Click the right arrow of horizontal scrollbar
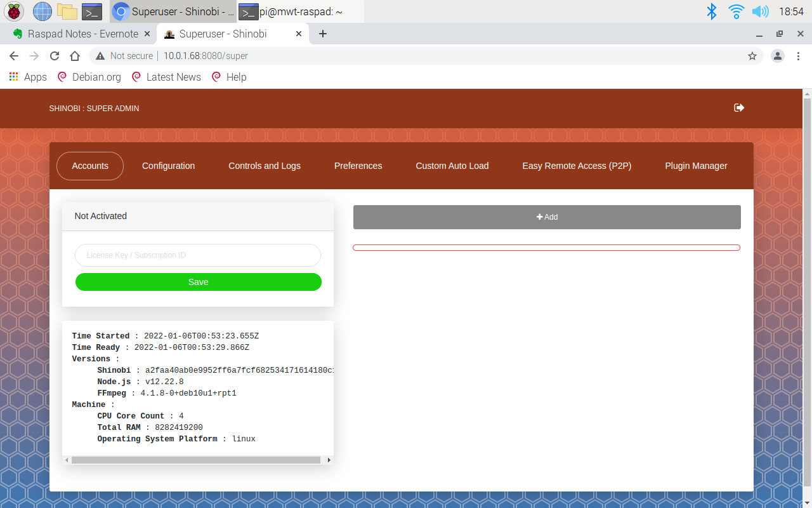Viewport: 812px width, 508px height. [329, 460]
